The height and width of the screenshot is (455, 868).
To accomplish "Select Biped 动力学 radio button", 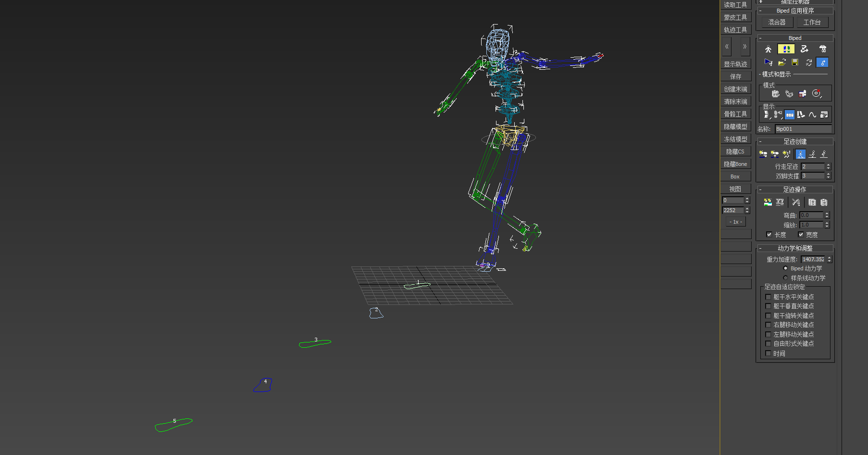I will point(785,268).
